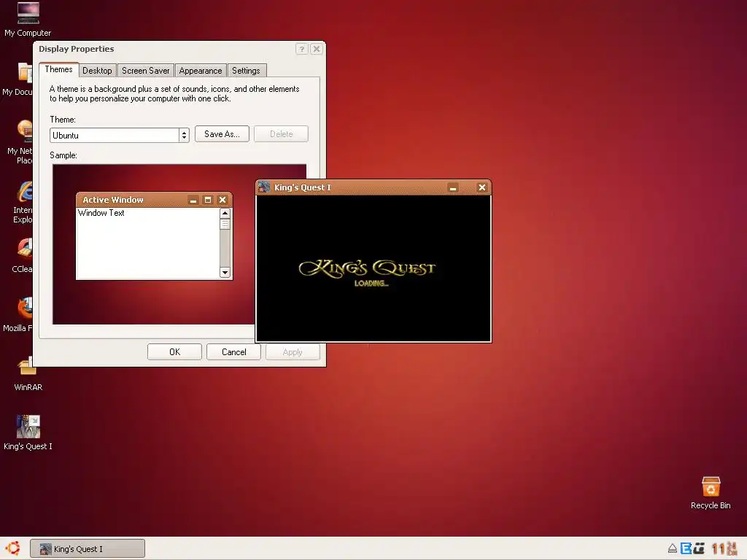Click the sample window maximize icon
This screenshot has width=747, height=560.
pos(208,200)
